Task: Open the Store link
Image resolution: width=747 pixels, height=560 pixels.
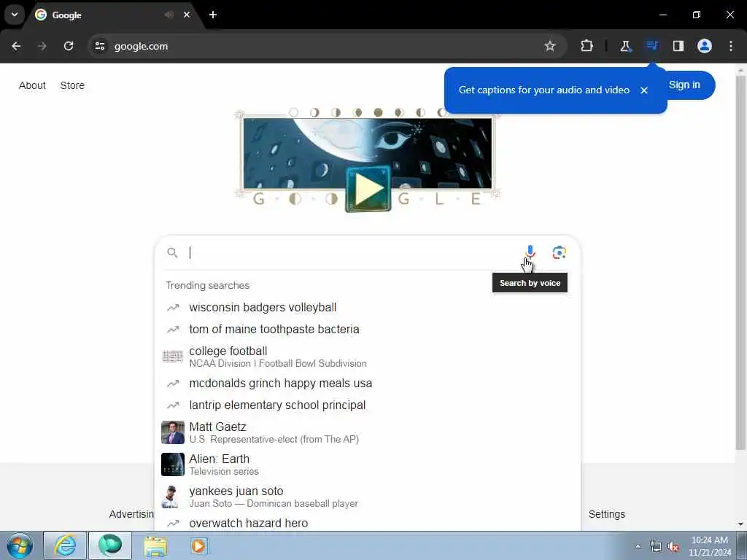Action: 72,85
